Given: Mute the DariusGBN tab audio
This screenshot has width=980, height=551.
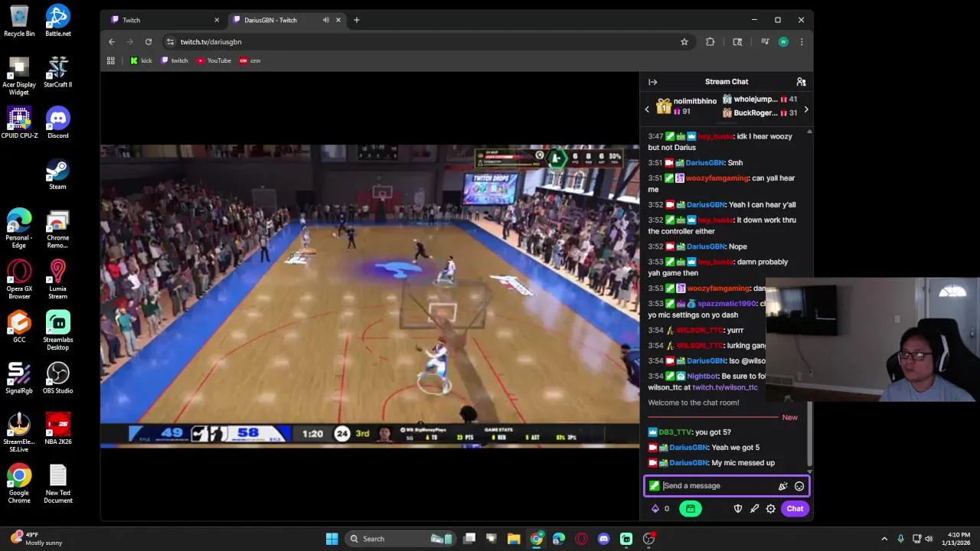Looking at the screenshot, I should click(x=326, y=20).
